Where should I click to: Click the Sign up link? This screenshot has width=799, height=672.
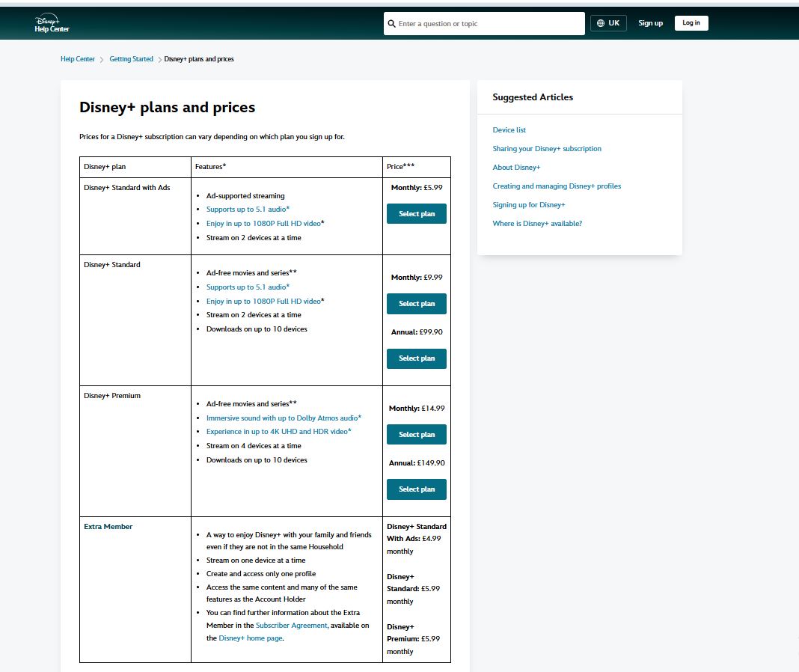(650, 23)
